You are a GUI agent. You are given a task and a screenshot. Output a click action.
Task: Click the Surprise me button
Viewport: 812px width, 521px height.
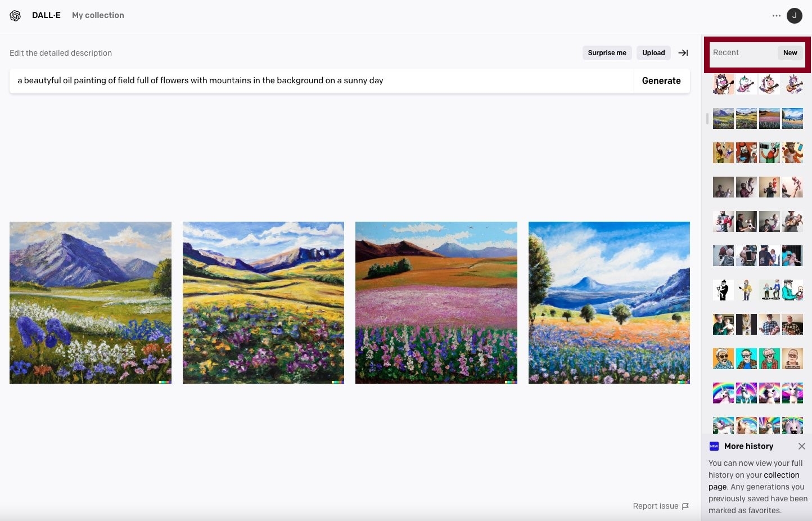click(607, 53)
